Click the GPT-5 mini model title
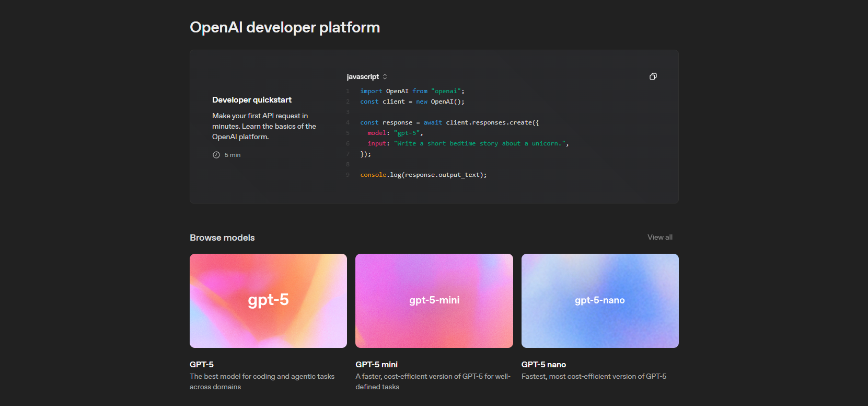 click(x=377, y=365)
